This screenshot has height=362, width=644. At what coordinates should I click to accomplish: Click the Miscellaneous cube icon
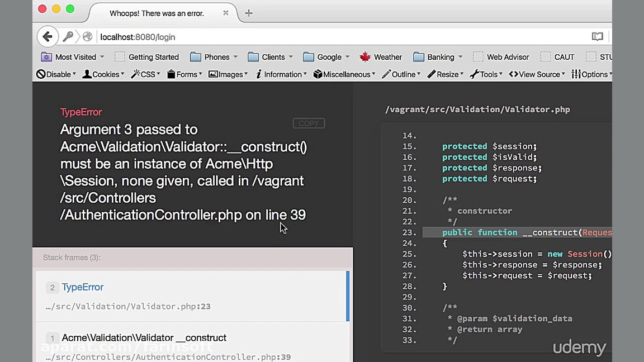[x=318, y=74]
